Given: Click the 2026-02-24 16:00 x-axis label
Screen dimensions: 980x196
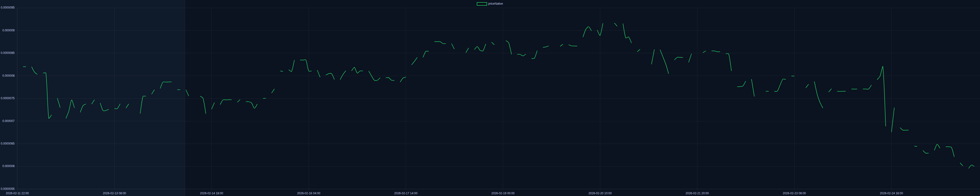Looking at the screenshot, I should [x=891, y=193].
